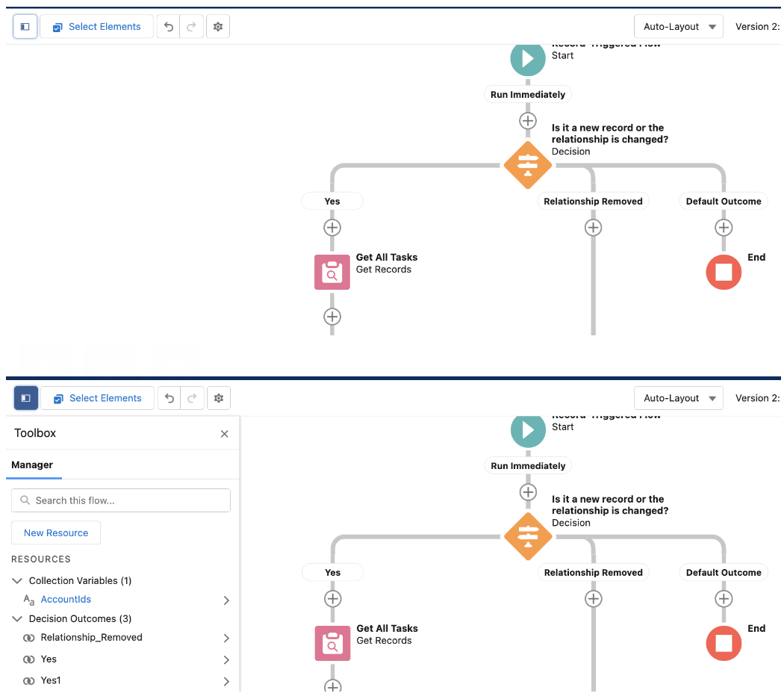Click Yes branch label, upper canvas
Image resolution: width=784 pixels, height=699 pixels.
(332, 201)
